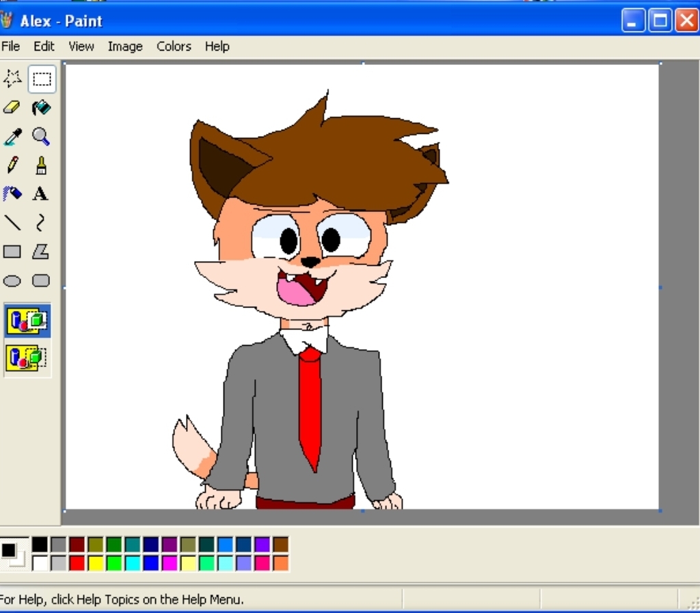
Task: Activate the Text tool
Action: click(x=41, y=194)
